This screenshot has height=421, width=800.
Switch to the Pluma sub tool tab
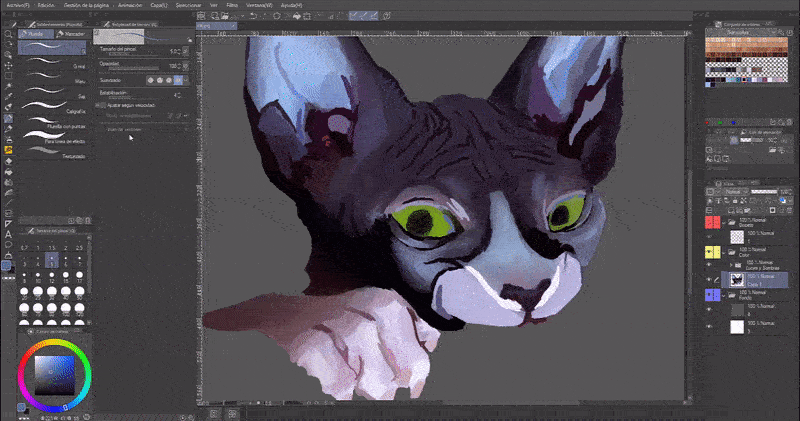(x=36, y=34)
